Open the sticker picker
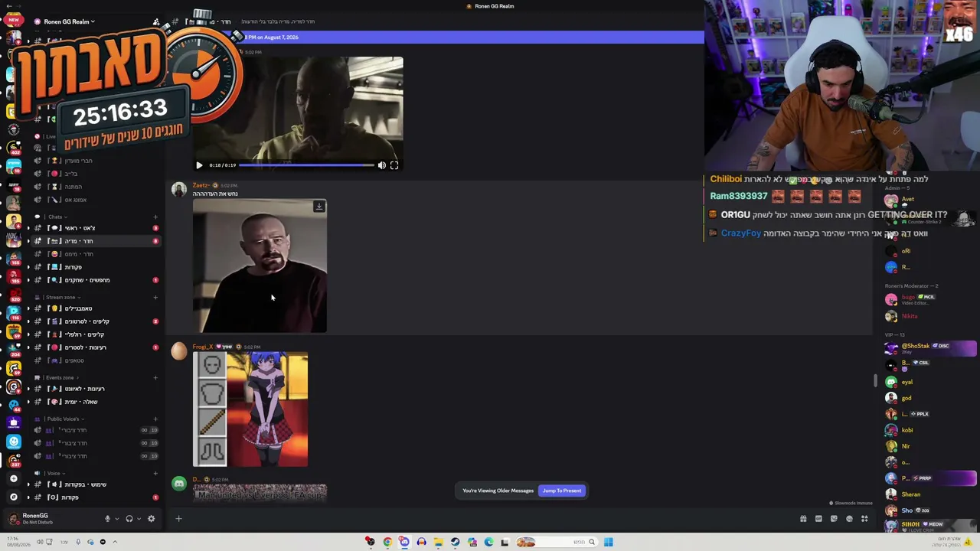 tap(834, 519)
